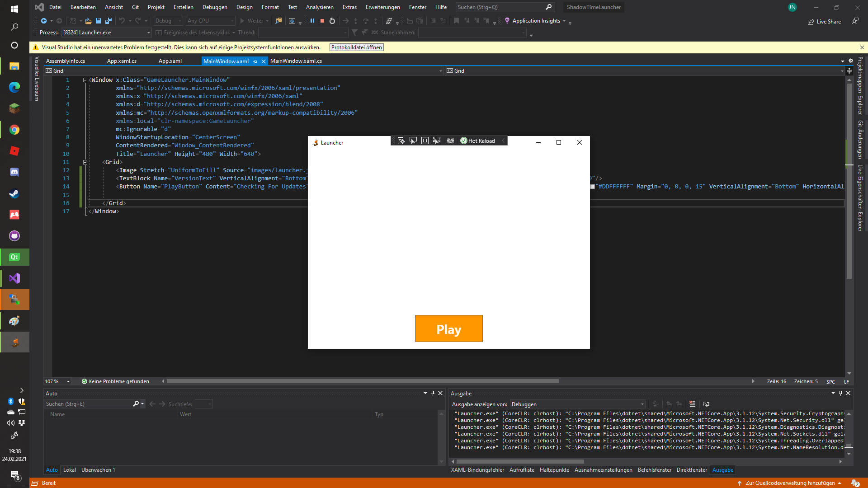
Task: Show layout adorners in running app
Action: click(x=425, y=141)
